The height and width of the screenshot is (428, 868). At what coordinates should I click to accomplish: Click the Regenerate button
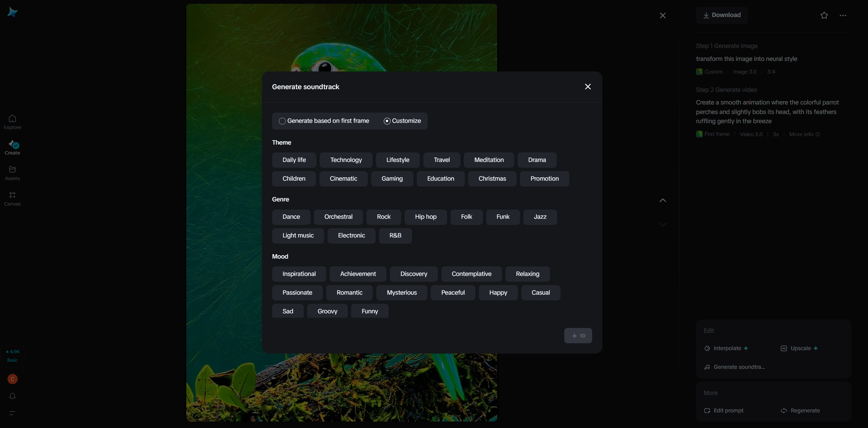(x=800, y=411)
